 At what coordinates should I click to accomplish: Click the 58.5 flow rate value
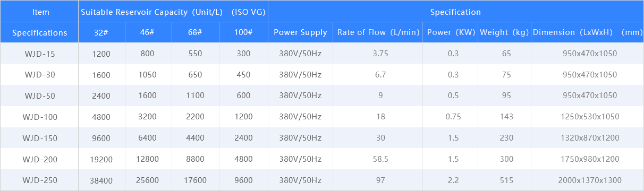(x=379, y=159)
